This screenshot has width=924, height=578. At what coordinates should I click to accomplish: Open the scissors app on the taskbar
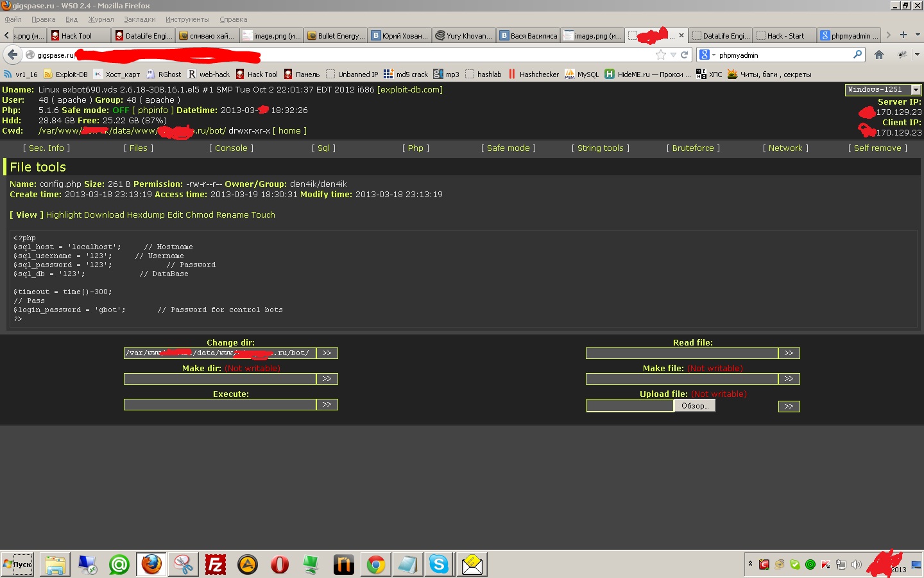(x=184, y=565)
